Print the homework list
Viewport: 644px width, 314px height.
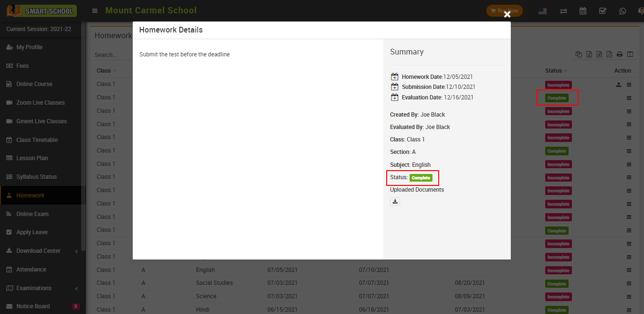[619, 54]
